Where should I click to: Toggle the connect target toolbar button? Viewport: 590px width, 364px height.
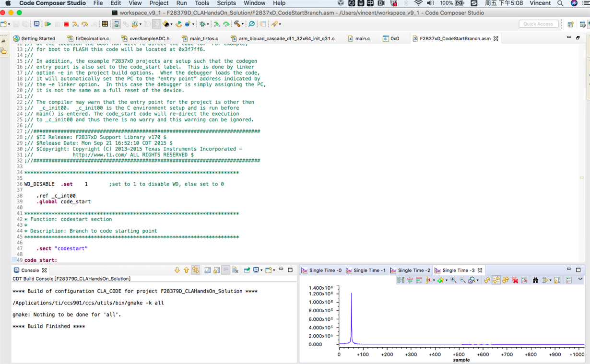tap(117, 24)
